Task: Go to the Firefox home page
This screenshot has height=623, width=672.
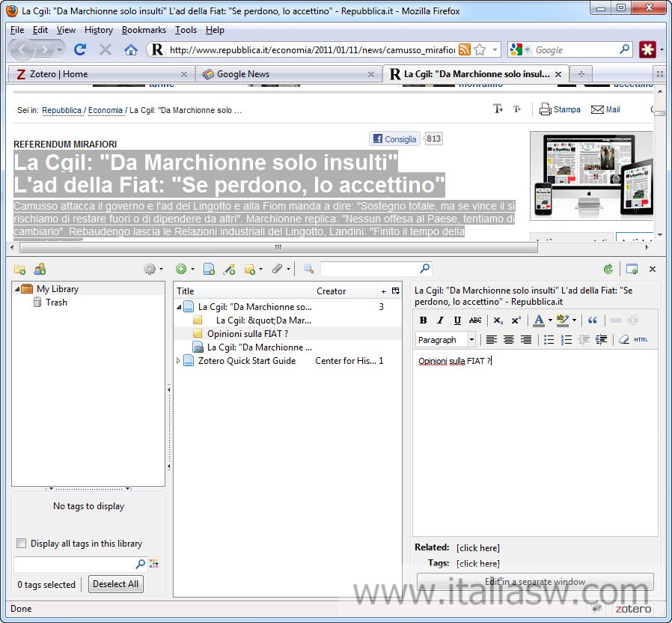Action: tap(131, 49)
